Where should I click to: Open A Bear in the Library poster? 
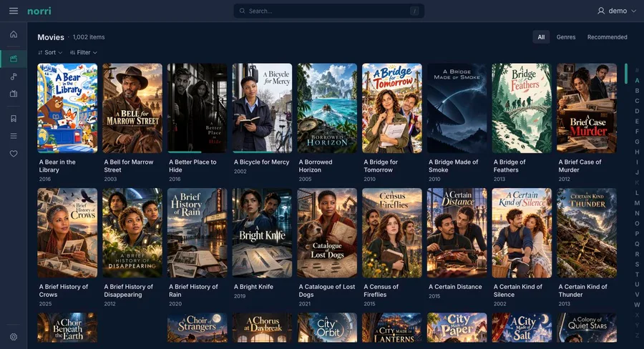pyautogui.click(x=67, y=108)
